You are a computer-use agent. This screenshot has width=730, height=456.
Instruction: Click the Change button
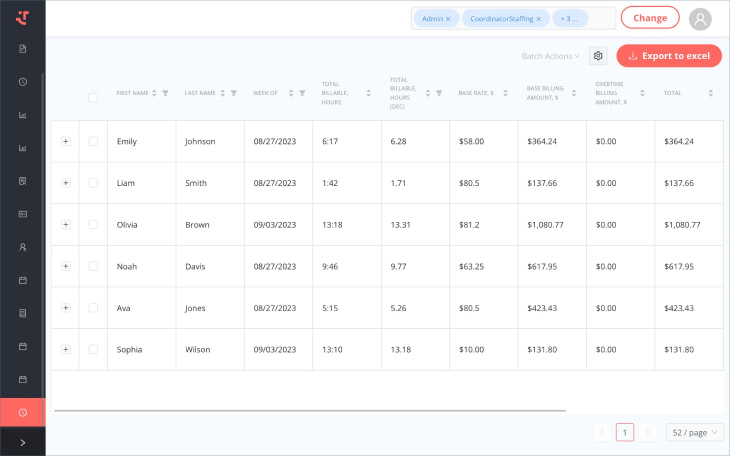point(649,18)
